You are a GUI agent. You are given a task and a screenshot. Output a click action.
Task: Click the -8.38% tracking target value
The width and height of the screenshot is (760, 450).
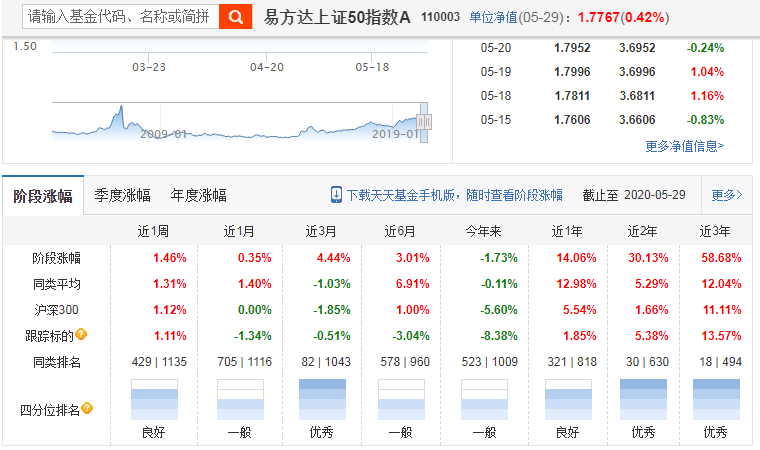coord(499,336)
